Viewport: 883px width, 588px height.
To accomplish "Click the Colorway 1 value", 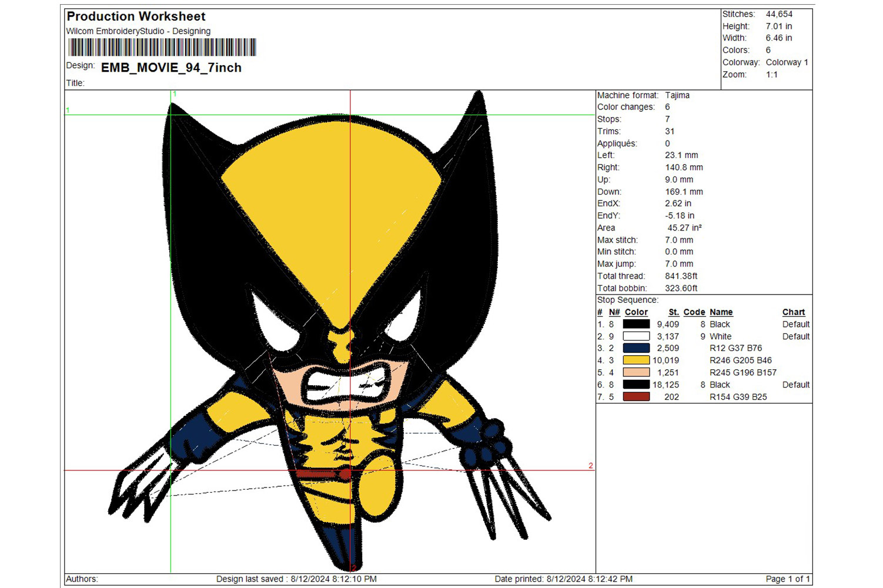I will 787,62.
